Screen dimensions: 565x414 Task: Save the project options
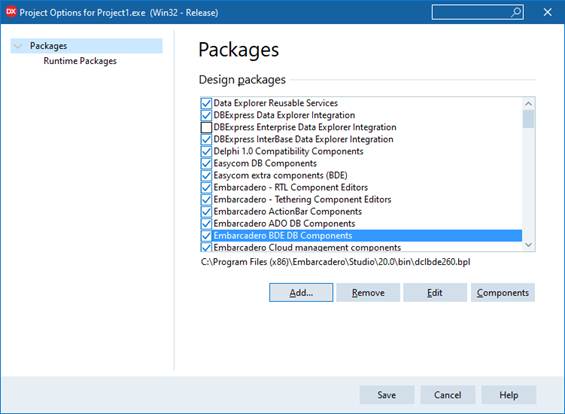coord(387,395)
